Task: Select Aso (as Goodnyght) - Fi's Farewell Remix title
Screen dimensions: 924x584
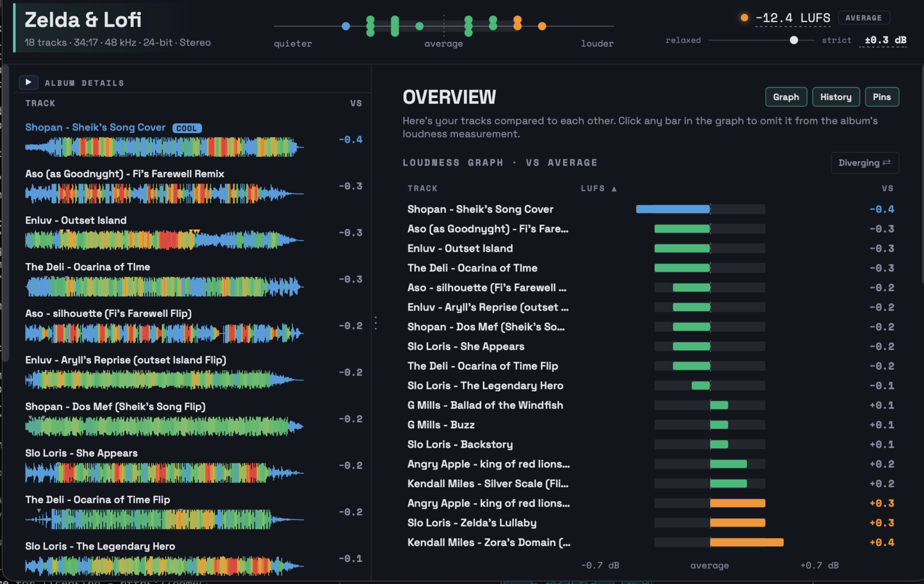Action: coord(125,174)
